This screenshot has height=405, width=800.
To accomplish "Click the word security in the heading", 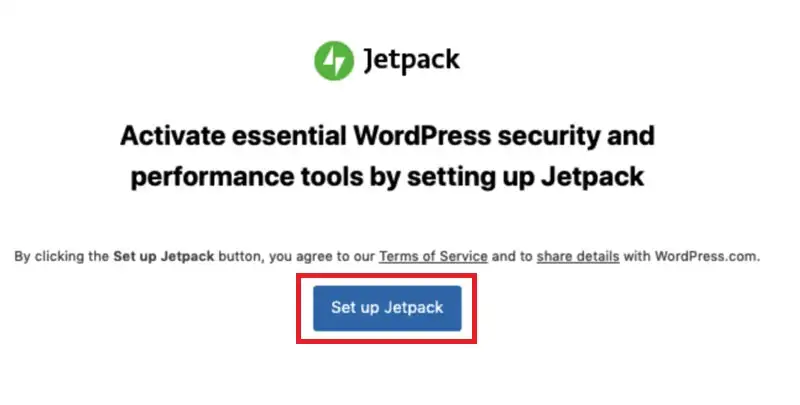I will point(549,137).
